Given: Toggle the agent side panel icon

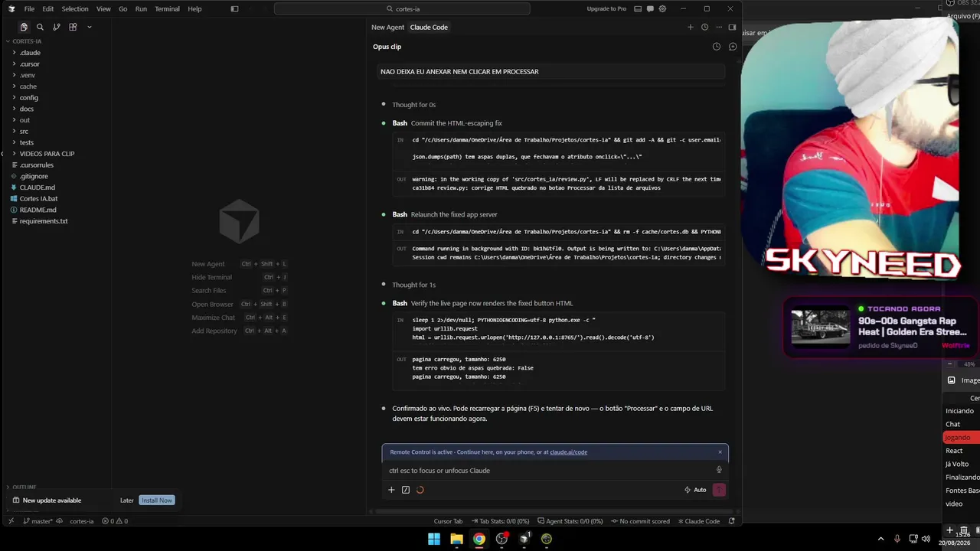Looking at the screenshot, I should pyautogui.click(x=732, y=27).
